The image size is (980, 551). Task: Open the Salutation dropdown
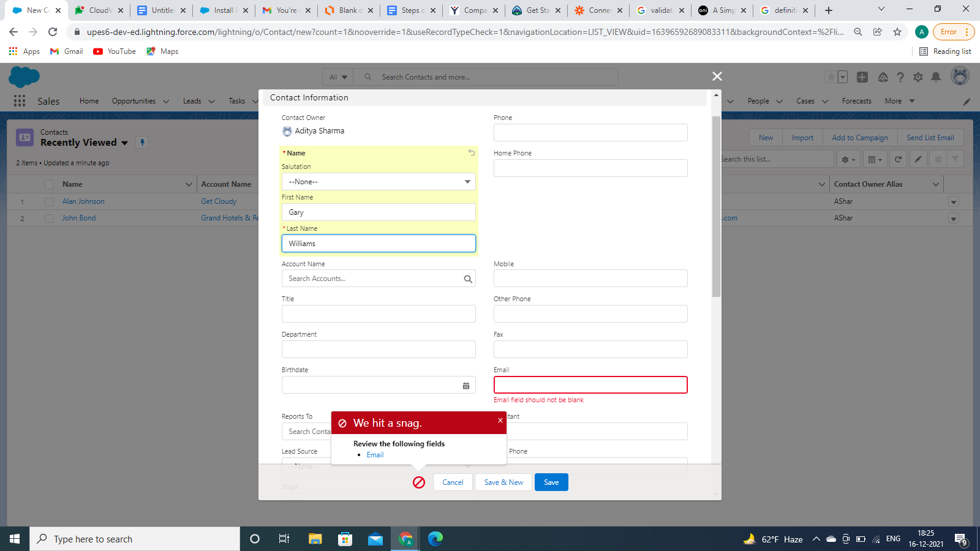[379, 182]
